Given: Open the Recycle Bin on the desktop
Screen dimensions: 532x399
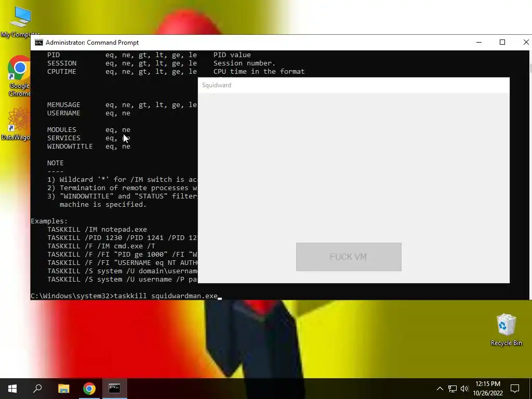Looking at the screenshot, I should pyautogui.click(x=506, y=330).
